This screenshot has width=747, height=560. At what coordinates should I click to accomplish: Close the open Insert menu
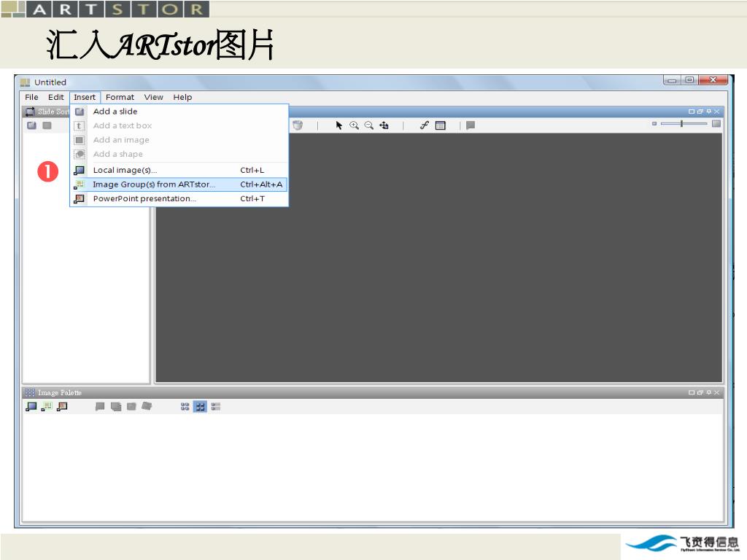85,97
